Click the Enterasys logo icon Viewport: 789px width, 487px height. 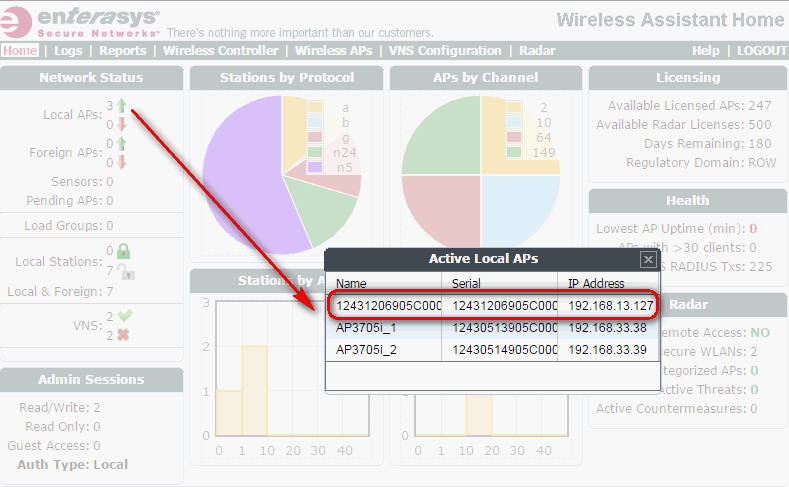tap(15, 22)
